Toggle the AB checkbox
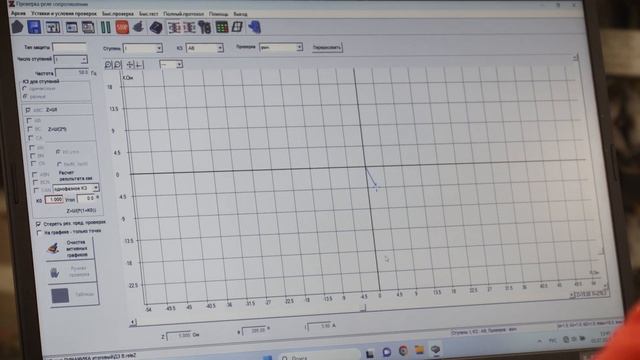The image size is (640, 360). tap(29, 120)
